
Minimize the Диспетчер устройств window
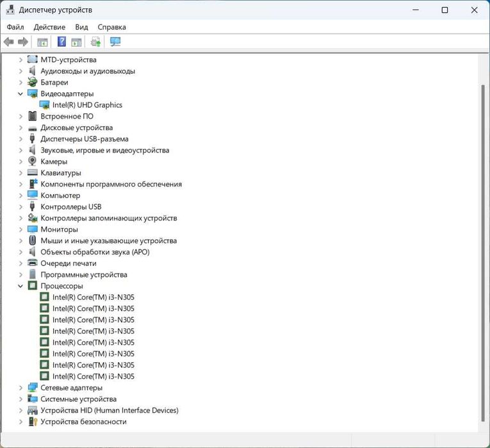pos(416,10)
